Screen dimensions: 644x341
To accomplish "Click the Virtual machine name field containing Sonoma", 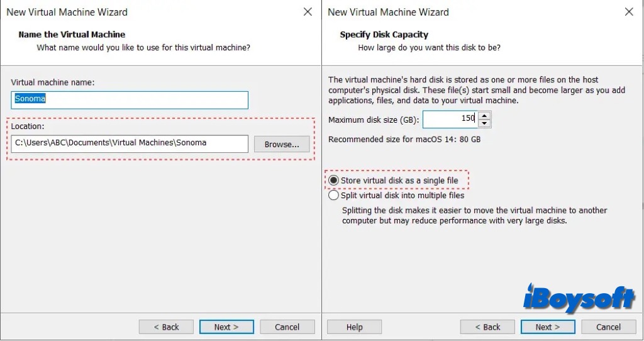I will pyautogui.click(x=130, y=99).
